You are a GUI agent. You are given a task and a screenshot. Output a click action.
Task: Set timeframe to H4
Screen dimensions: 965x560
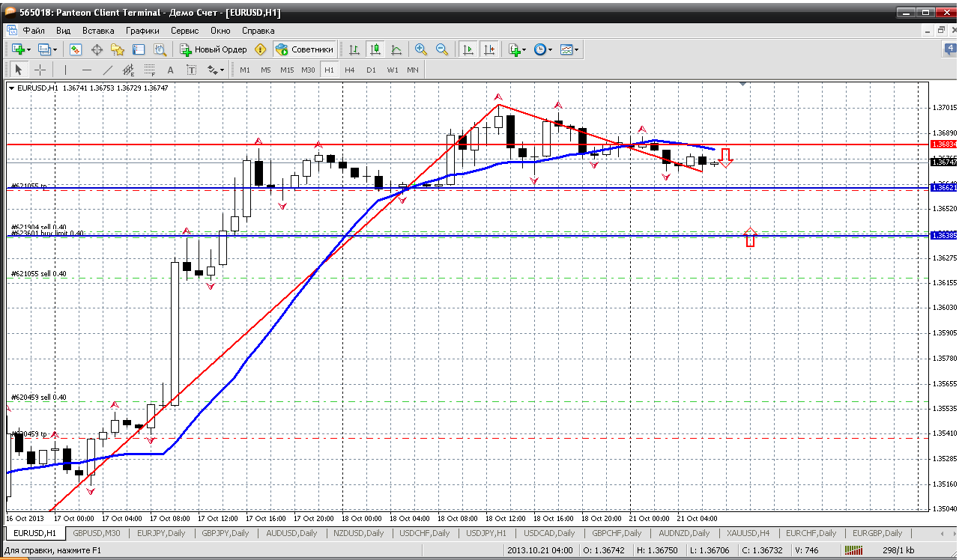(x=350, y=70)
